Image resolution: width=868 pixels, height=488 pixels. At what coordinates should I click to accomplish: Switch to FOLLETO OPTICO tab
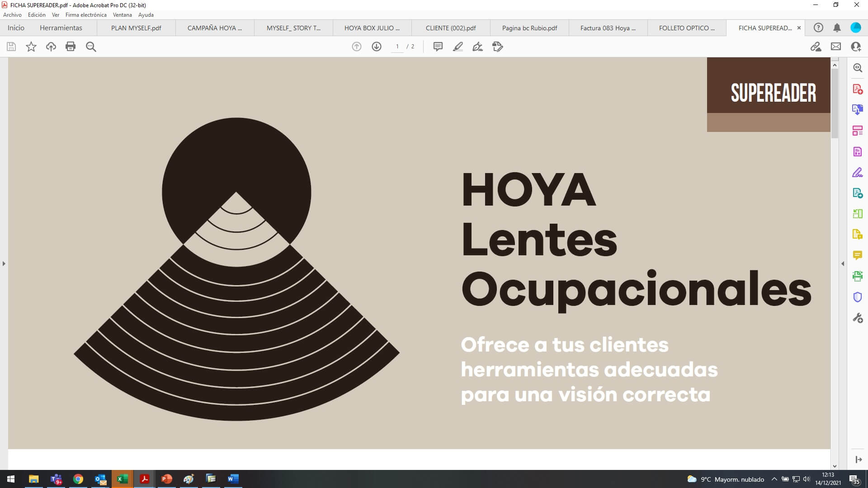coord(687,28)
